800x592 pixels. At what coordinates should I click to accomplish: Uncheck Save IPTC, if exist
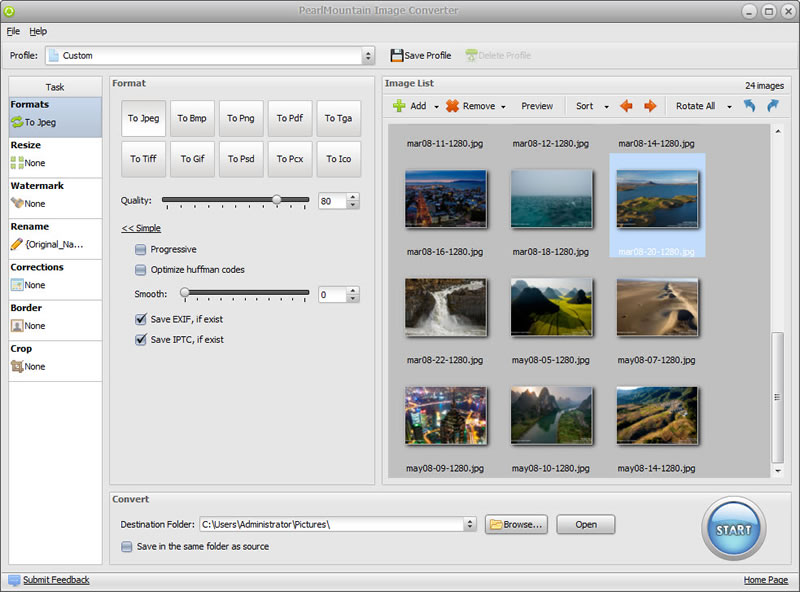tap(141, 339)
